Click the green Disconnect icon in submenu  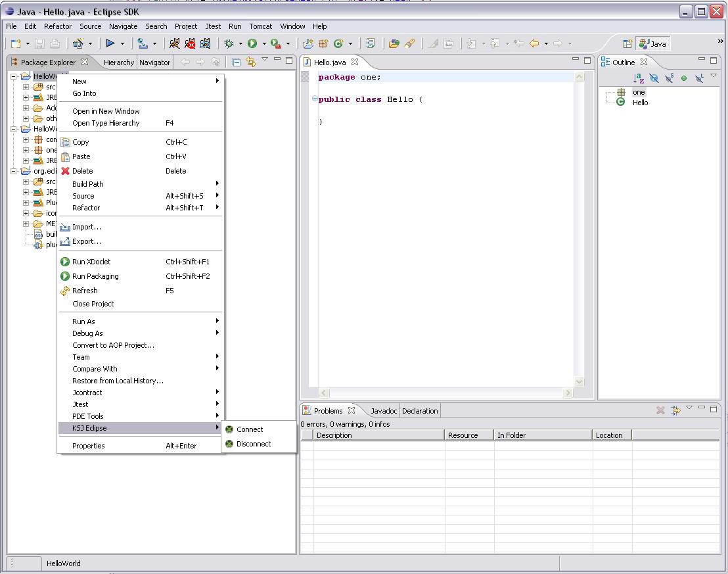coord(229,444)
